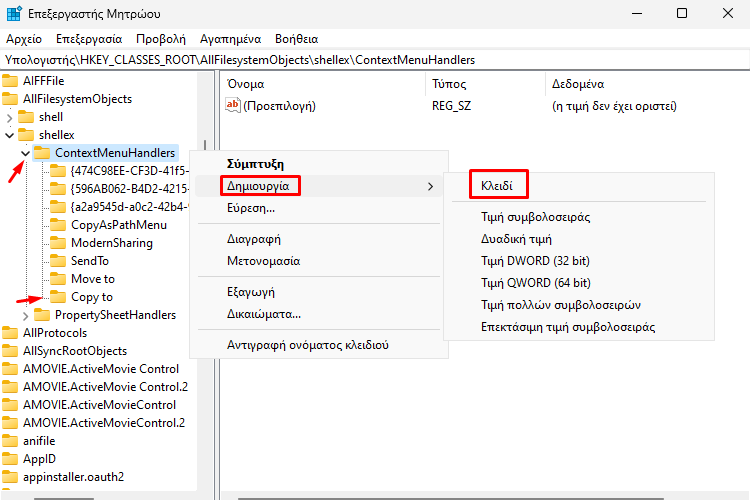Open the Αρχείο menu

click(x=24, y=39)
